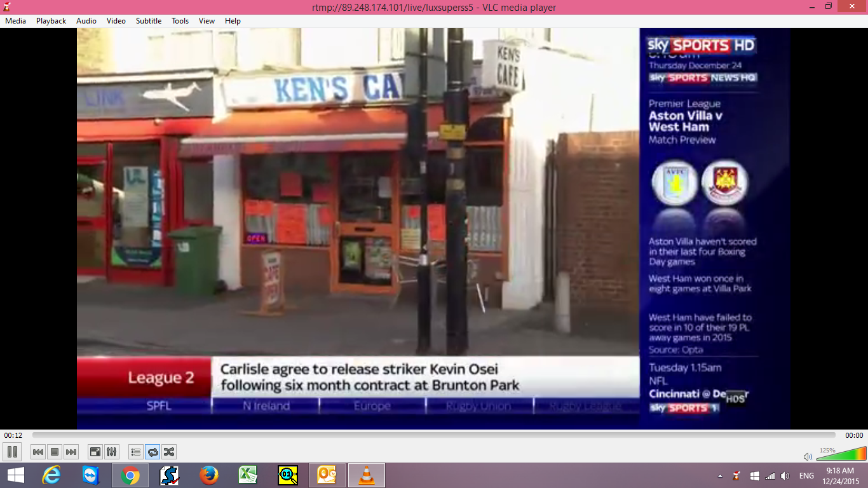Click the remaining time 00:00 label
The width and height of the screenshot is (868, 488).
(854, 435)
